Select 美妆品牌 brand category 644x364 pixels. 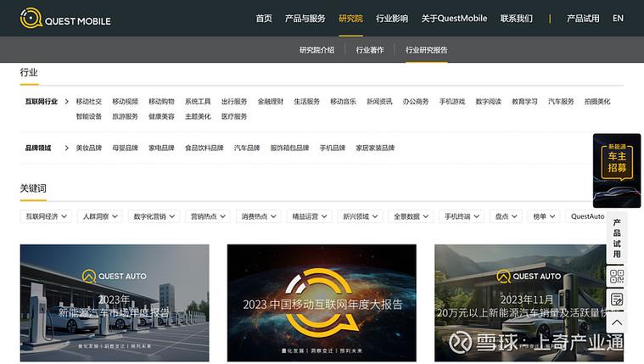[89, 148]
